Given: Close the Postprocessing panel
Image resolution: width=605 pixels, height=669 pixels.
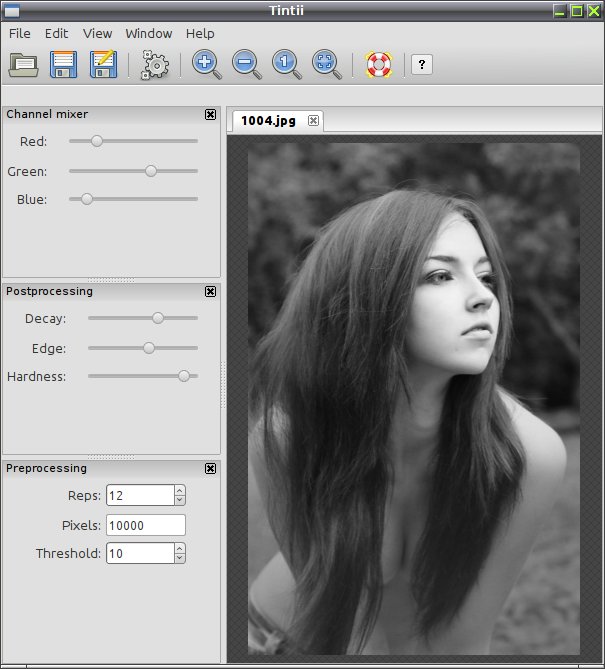Looking at the screenshot, I should [210, 291].
